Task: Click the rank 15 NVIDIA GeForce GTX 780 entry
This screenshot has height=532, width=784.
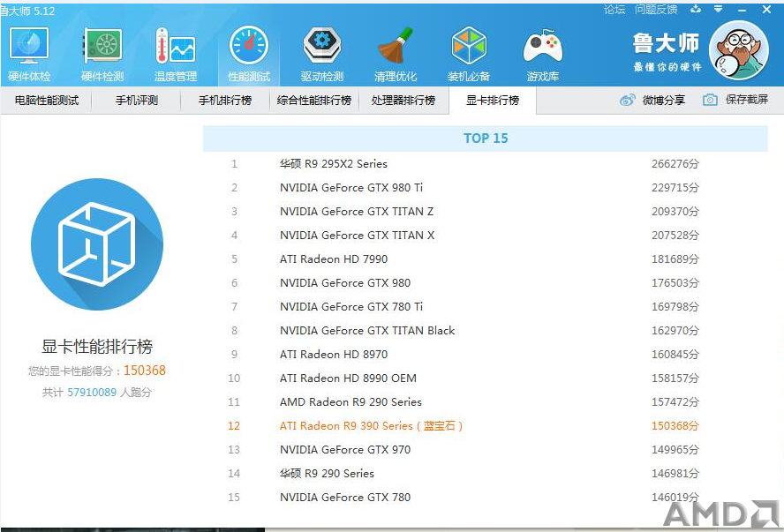Action: 486,498
